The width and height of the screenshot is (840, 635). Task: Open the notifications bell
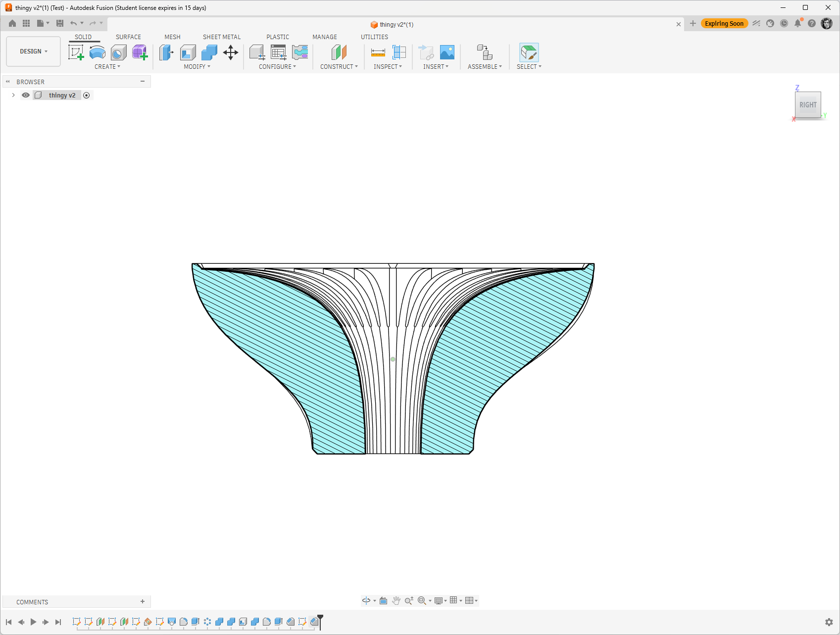pyautogui.click(x=797, y=23)
